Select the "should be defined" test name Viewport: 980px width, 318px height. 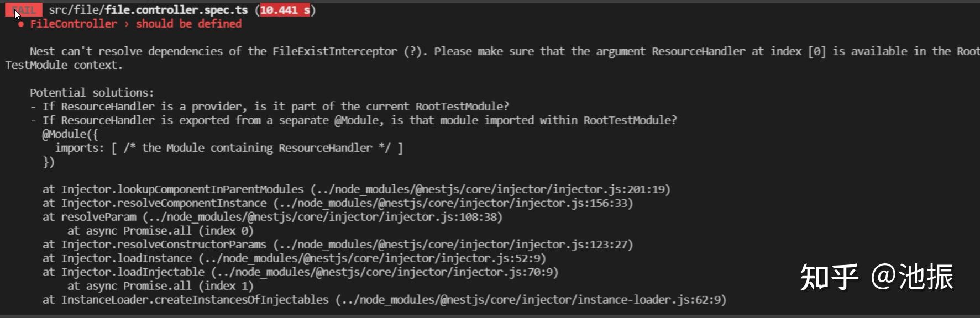[188, 24]
